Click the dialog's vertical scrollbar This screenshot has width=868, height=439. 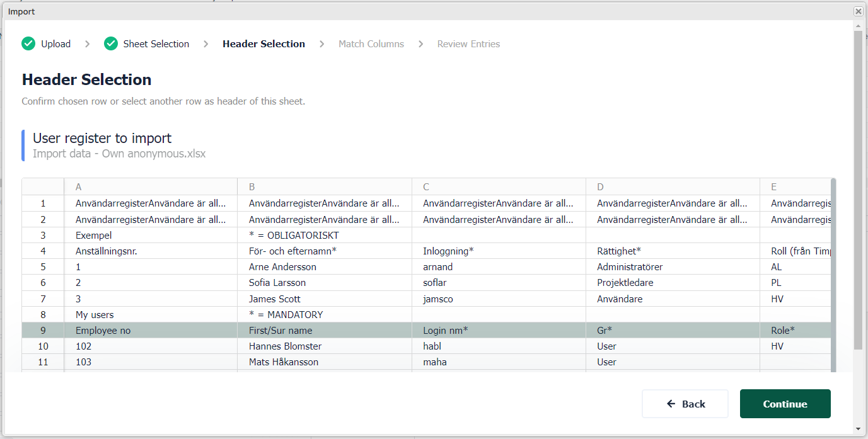pyautogui.click(x=858, y=189)
